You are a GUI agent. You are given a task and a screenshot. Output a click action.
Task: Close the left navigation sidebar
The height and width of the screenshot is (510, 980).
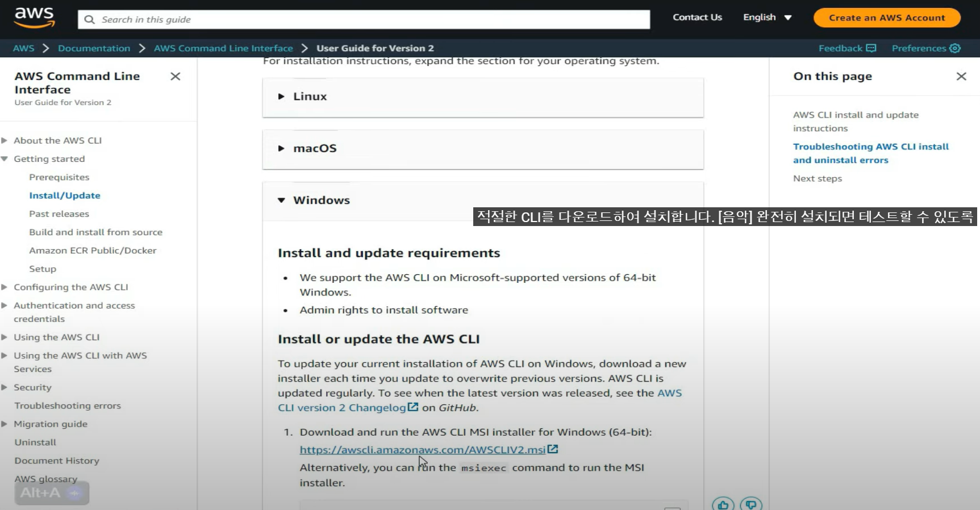(x=176, y=76)
